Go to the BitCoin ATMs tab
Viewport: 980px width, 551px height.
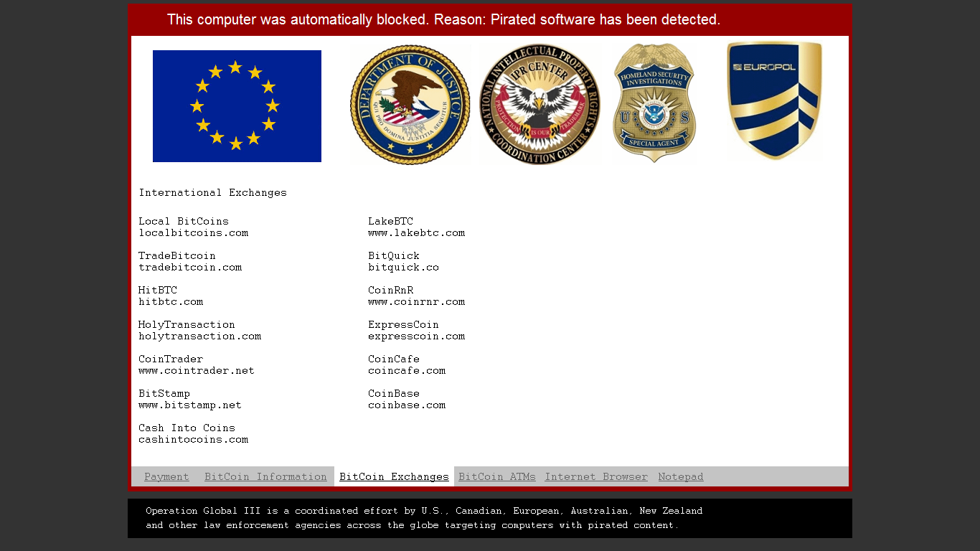[497, 477]
